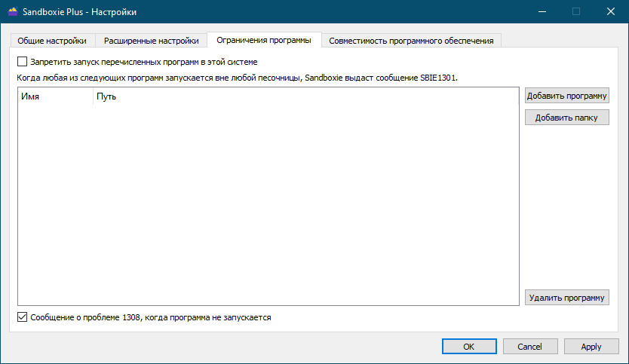The width and height of the screenshot is (629, 364).
Task: Click the Добавить папку button
Action: pyautogui.click(x=567, y=118)
